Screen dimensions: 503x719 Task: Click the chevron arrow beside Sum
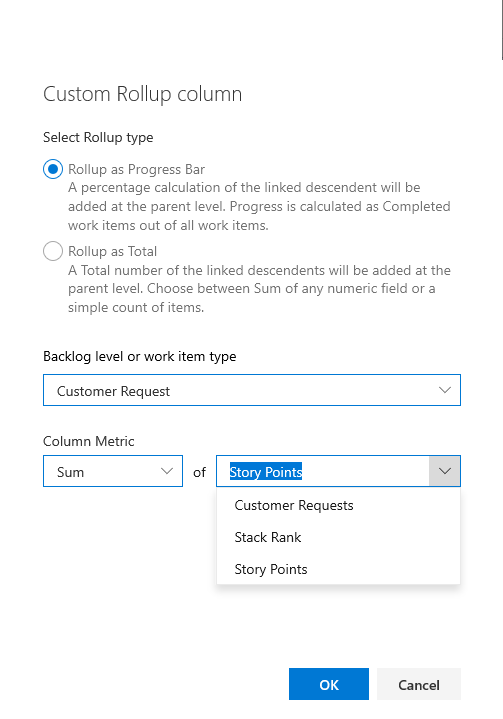click(x=167, y=471)
